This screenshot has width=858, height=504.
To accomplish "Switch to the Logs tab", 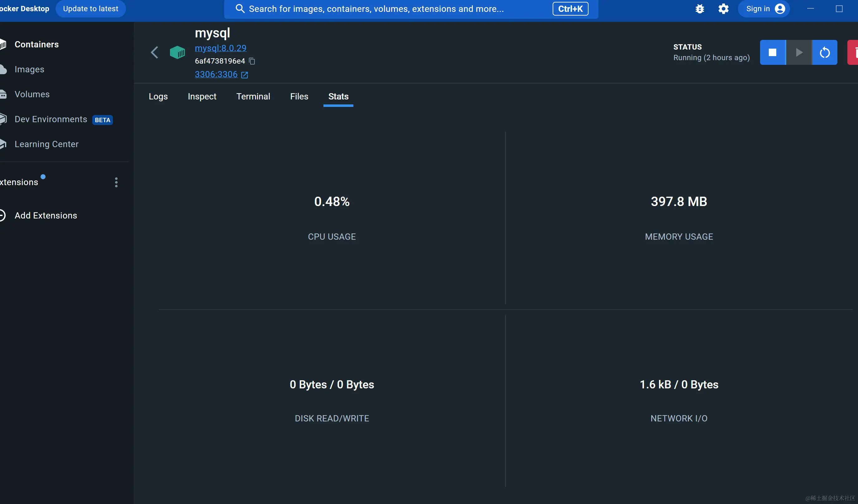I will (158, 97).
